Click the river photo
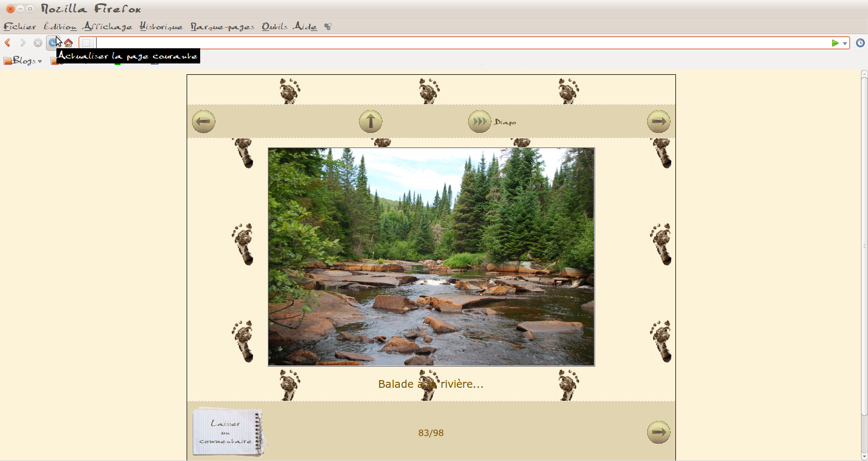 pyautogui.click(x=431, y=257)
